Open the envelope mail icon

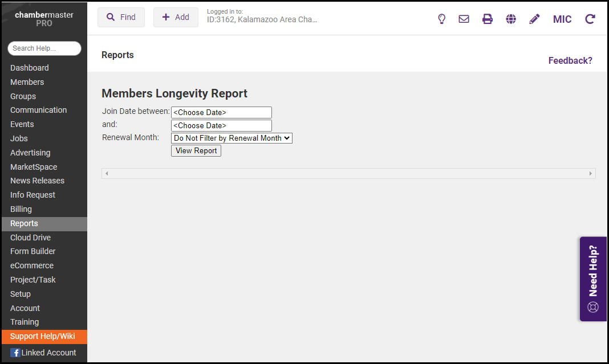(464, 19)
